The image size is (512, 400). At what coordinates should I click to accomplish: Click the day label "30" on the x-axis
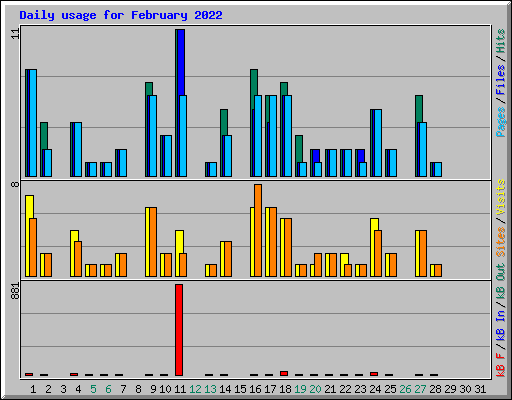click(x=465, y=389)
